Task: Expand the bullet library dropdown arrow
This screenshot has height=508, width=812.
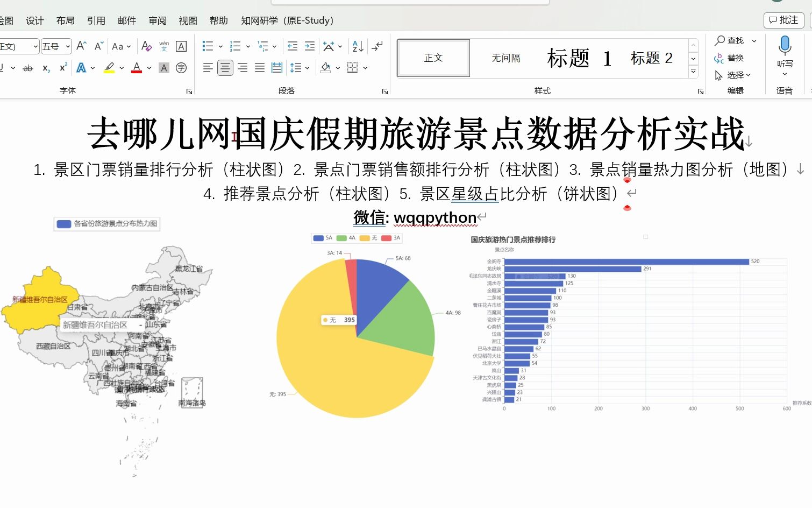Action: [x=220, y=46]
